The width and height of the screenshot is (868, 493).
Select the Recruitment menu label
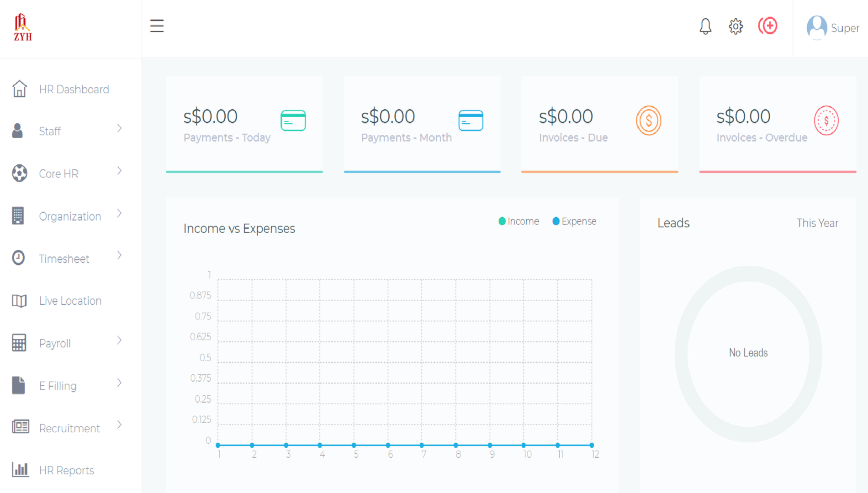pyautogui.click(x=69, y=428)
